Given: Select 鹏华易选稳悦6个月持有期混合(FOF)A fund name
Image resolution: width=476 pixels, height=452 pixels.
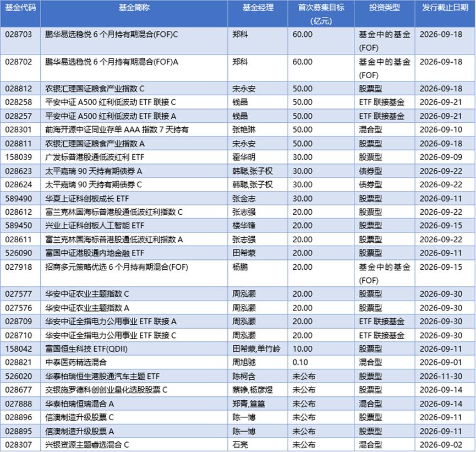Looking at the screenshot, I should [112, 62].
